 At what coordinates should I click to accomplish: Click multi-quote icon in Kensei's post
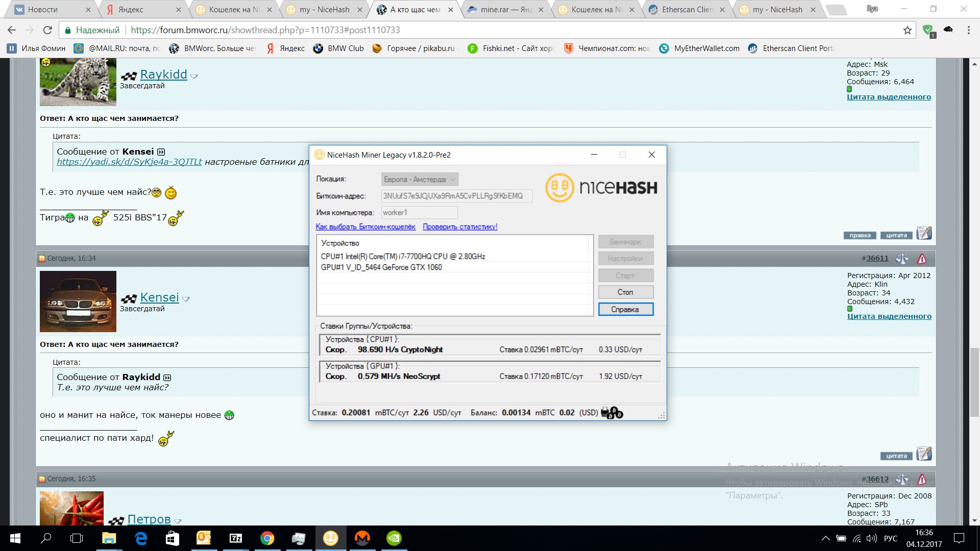click(924, 454)
